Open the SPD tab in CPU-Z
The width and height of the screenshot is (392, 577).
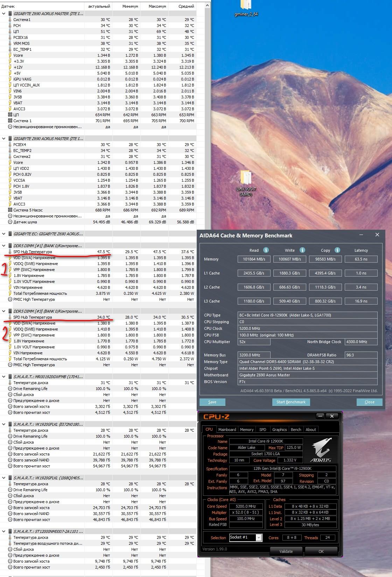[263, 430]
